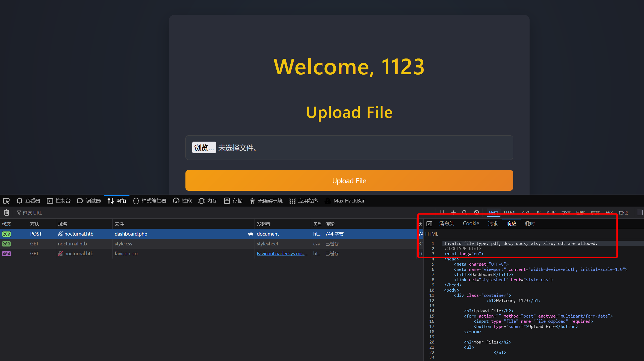644x361 pixels.
Task: Click insecure lock icon on favicon.ico row
Action: [60, 254]
